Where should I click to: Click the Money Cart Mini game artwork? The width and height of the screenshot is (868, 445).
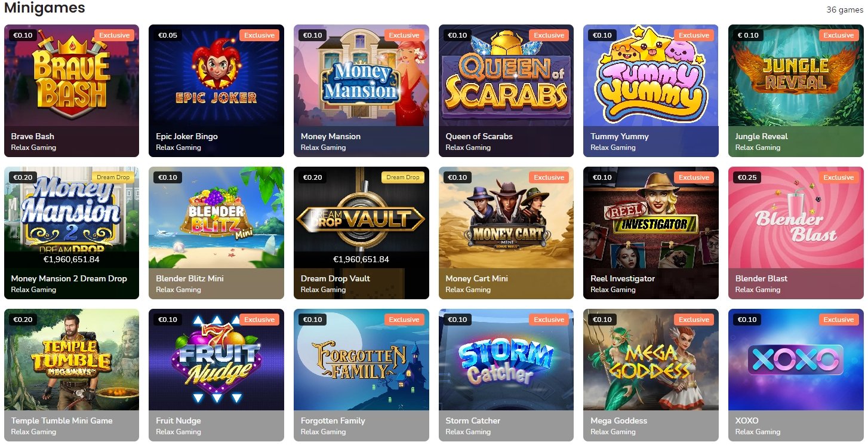pyautogui.click(x=506, y=217)
